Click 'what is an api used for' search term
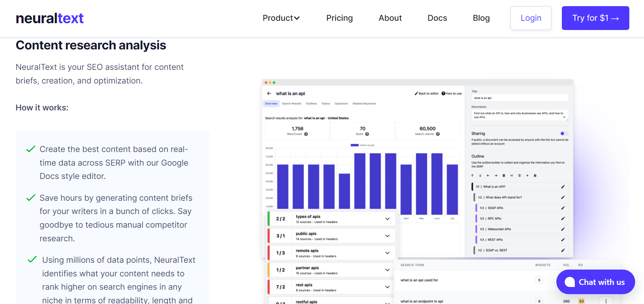Image resolution: width=644 pixels, height=304 pixels. 419,280
